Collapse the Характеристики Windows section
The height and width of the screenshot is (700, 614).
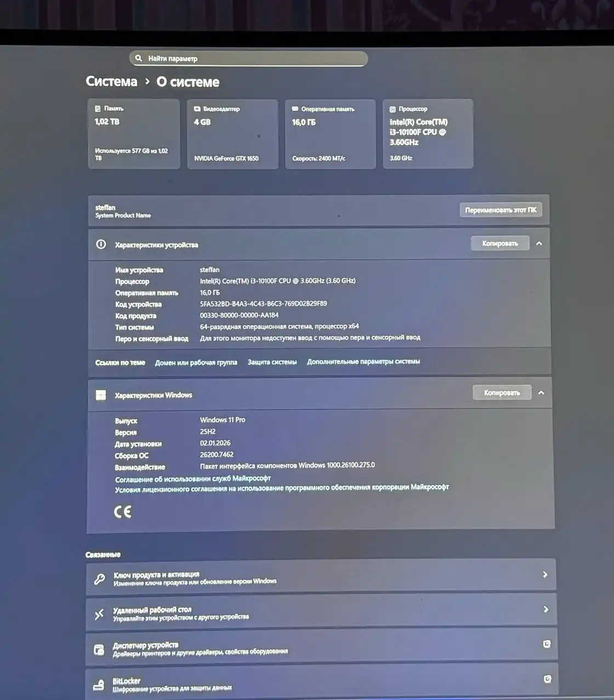[541, 392]
